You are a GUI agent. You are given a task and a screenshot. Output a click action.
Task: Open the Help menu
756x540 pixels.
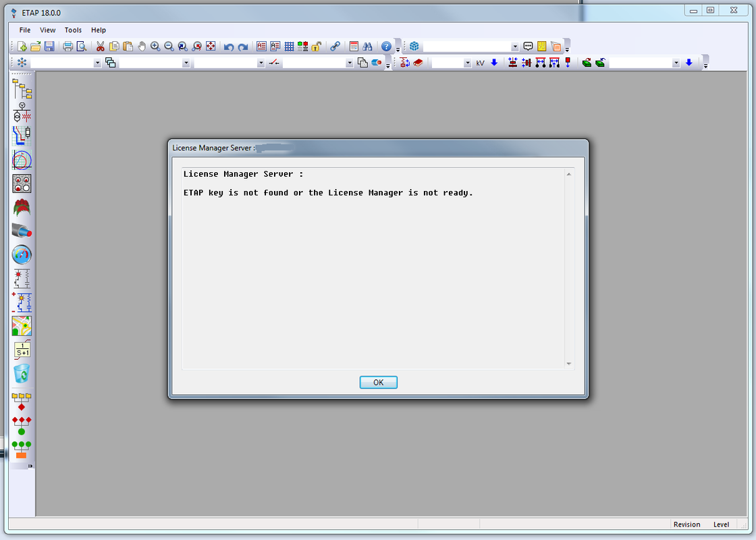tap(99, 30)
